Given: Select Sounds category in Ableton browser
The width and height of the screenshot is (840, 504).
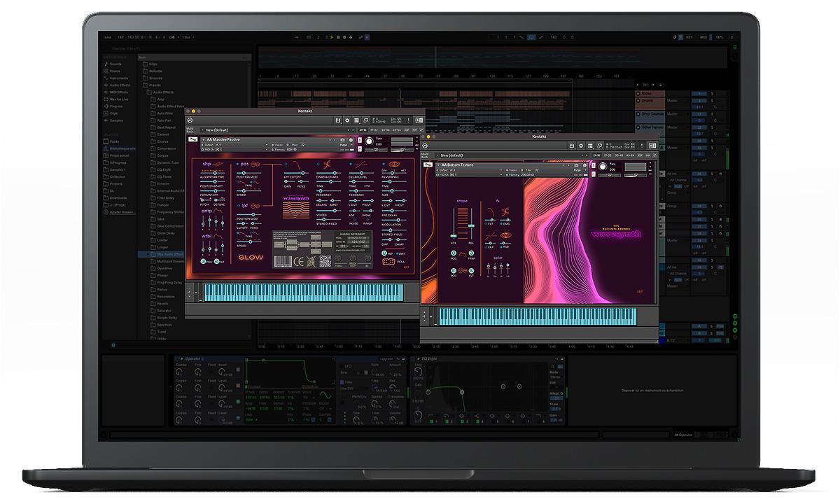Looking at the screenshot, I should click(115, 64).
